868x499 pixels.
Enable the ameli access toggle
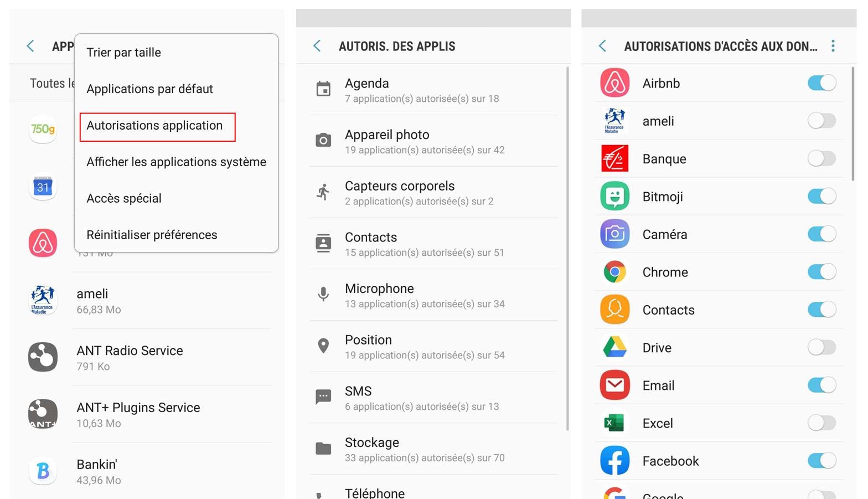[x=822, y=121]
